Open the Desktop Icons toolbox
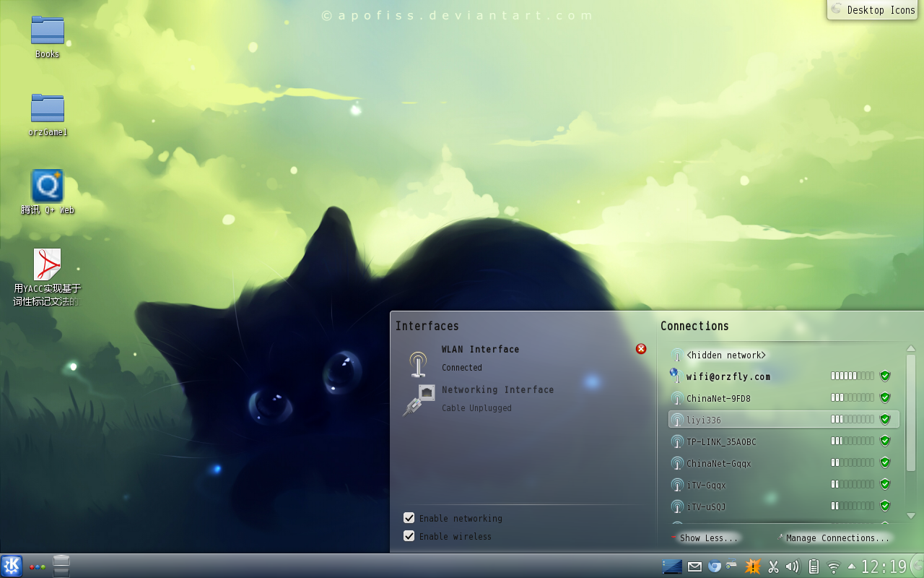Screen dimensions: 924x578 (x=875, y=10)
